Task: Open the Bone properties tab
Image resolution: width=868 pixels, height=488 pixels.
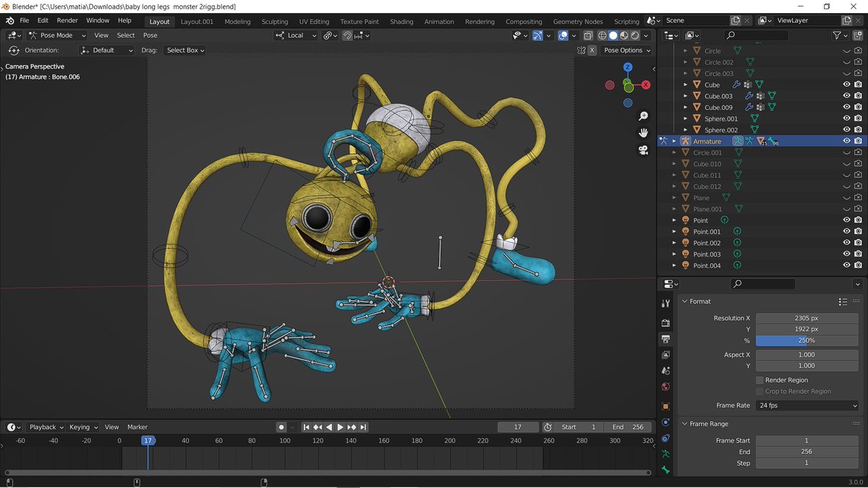Action: pyautogui.click(x=665, y=470)
